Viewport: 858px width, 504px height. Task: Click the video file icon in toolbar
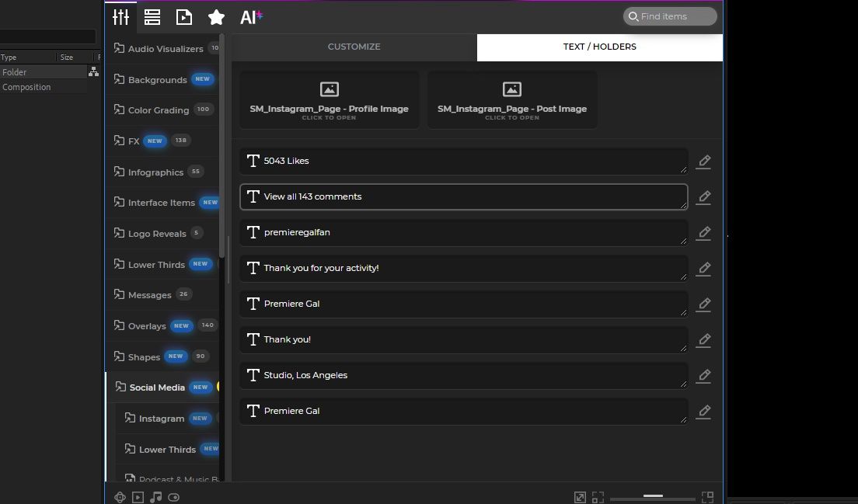184,17
